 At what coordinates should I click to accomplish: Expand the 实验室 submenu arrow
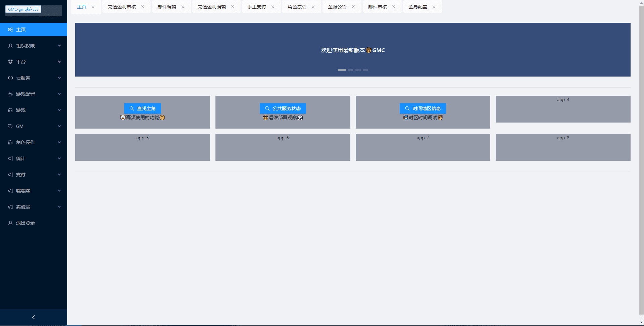click(59, 207)
